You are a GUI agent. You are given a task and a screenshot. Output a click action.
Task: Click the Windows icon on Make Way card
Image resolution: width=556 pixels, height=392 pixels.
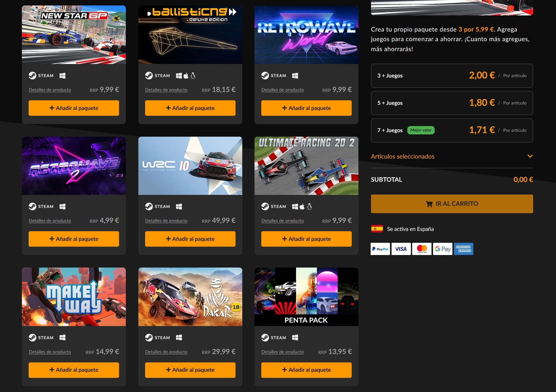click(62, 337)
